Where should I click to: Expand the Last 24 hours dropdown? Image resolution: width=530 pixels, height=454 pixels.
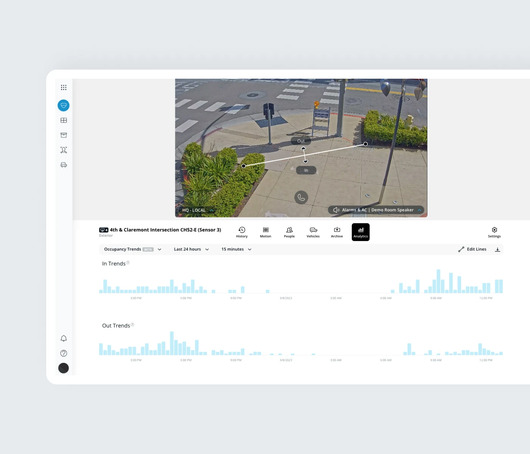(191, 249)
